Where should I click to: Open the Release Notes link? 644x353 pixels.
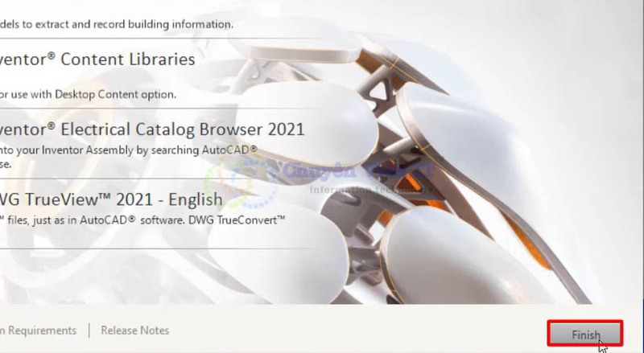click(134, 330)
